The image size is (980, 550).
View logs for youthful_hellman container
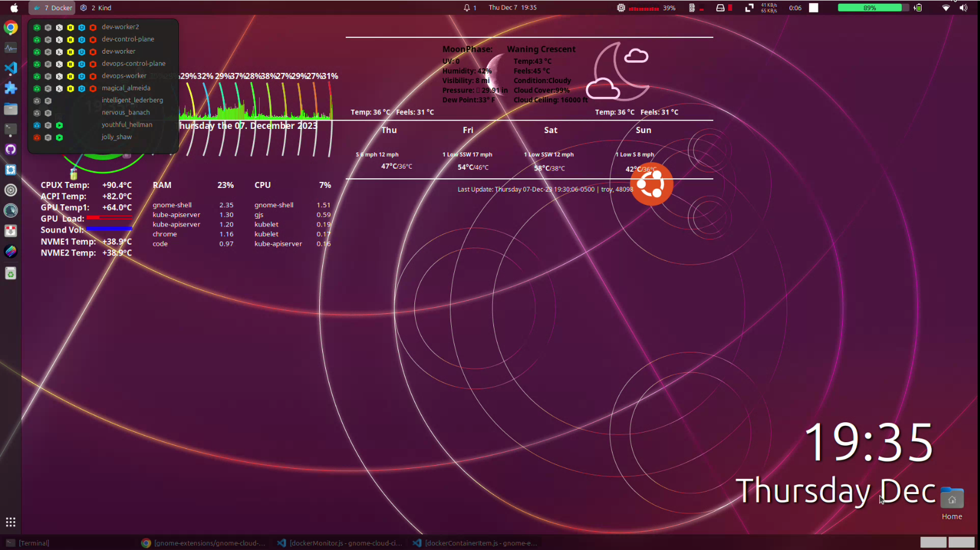(48, 125)
